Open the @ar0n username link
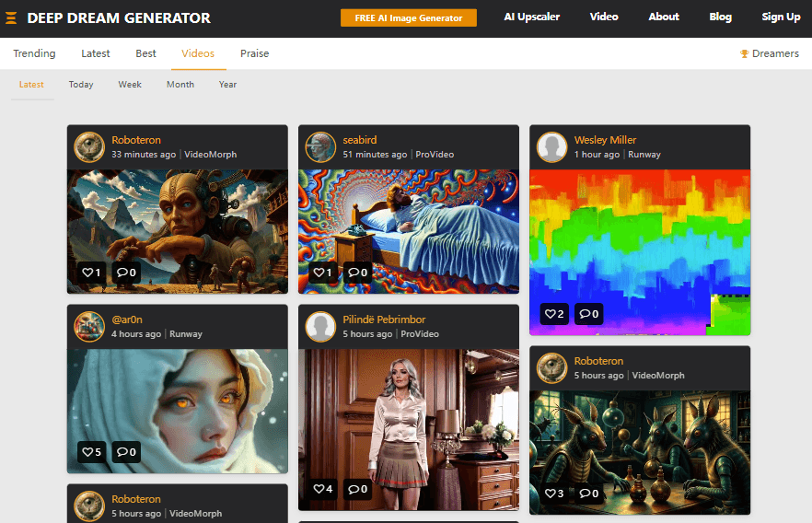812x523 pixels. (x=127, y=320)
